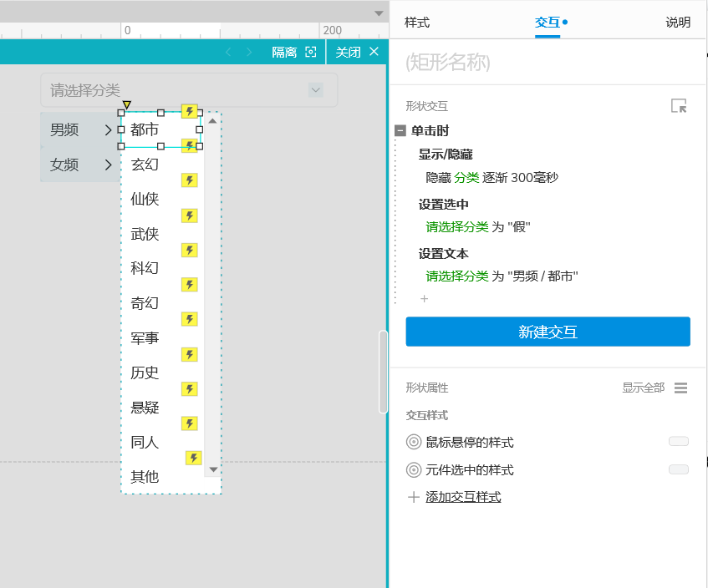This screenshot has height=588, width=708.
Task: Select the 奇幻 list item
Action: coord(145,303)
